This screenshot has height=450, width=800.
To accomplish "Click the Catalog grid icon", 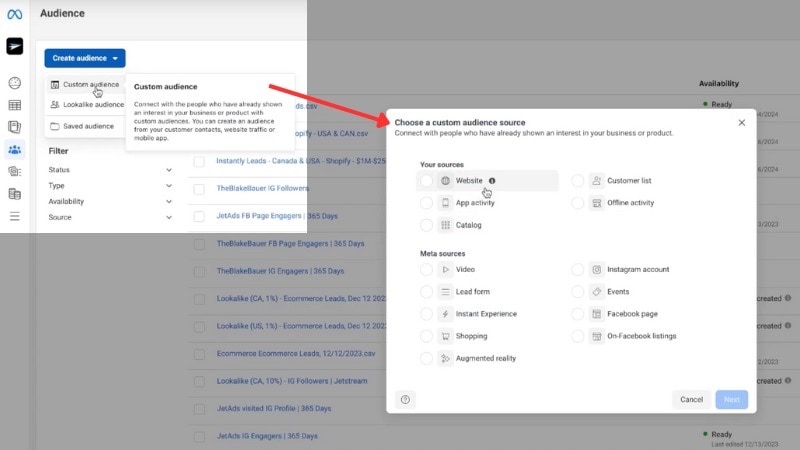I will [x=445, y=225].
